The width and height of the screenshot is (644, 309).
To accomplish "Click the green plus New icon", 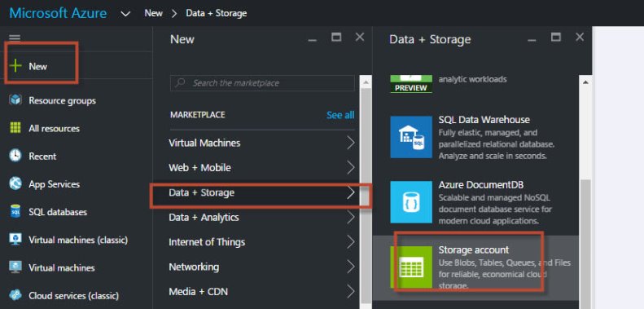I will [x=15, y=66].
